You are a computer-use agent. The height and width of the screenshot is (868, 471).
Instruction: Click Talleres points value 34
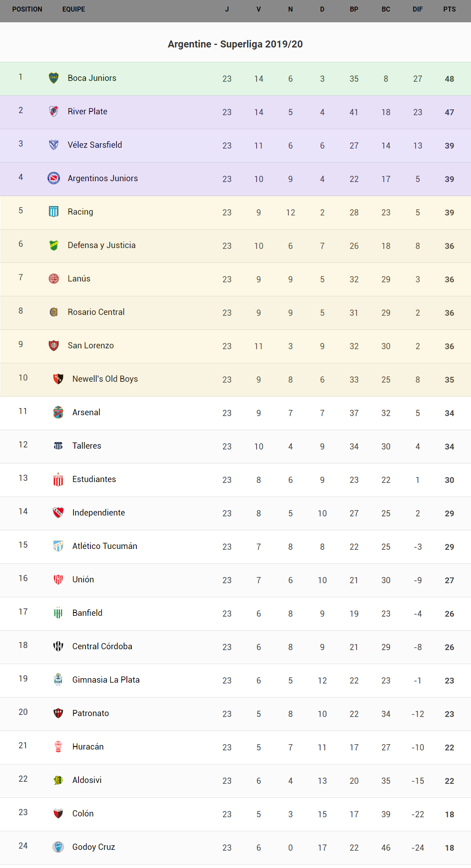pyautogui.click(x=450, y=447)
